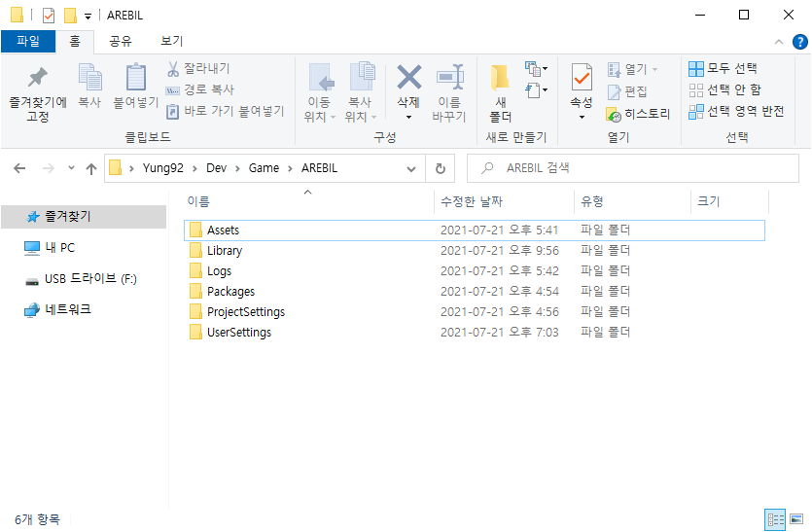812x532 pixels.
Task: Sort by the 유형 (Type) column
Action: pyautogui.click(x=632, y=201)
